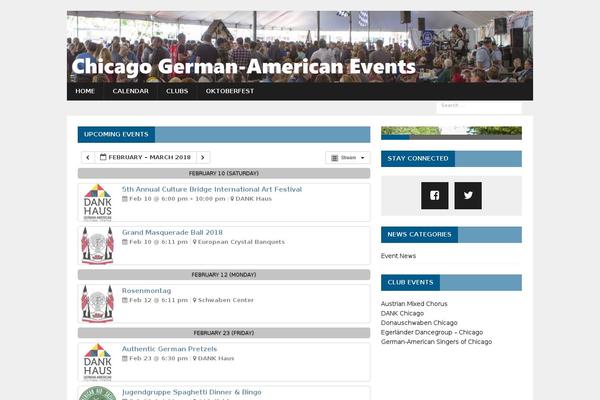This screenshot has height=400, width=600.
Task: Open the Calendar menu item
Action: click(x=130, y=91)
